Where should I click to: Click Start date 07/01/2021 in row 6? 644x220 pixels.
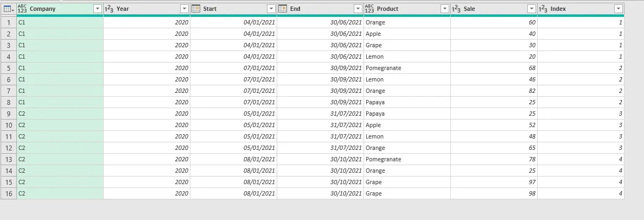pos(233,80)
